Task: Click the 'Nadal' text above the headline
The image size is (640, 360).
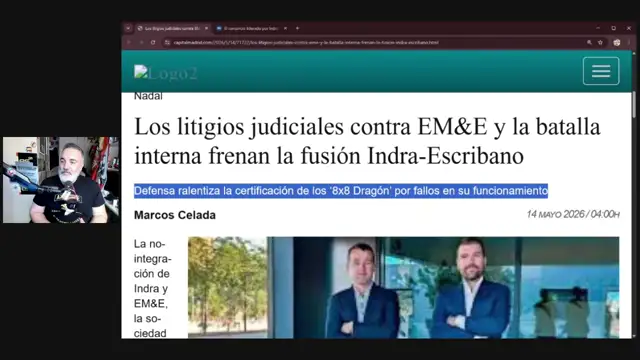Action: coord(148,96)
